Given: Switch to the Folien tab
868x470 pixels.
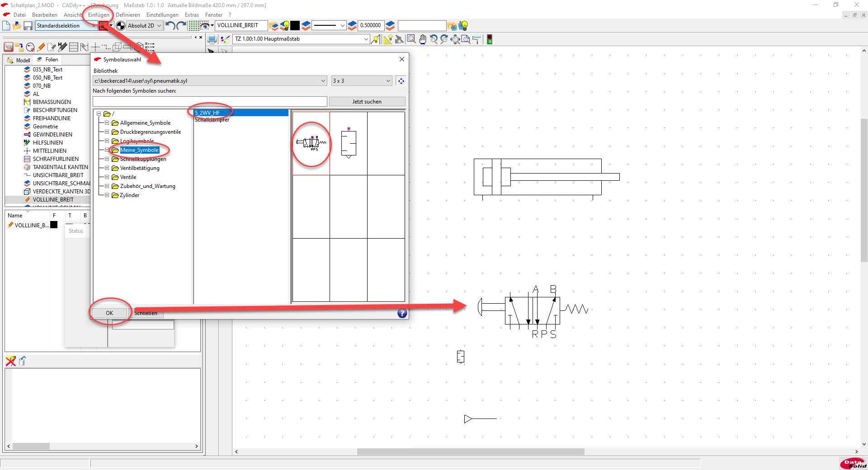Looking at the screenshot, I should pos(47,60).
